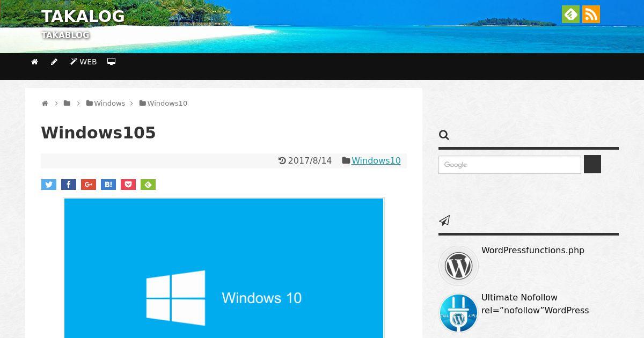This screenshot has height=338, width=644.
Task: Share the post on Google Plus
Action: coord(89,185)
